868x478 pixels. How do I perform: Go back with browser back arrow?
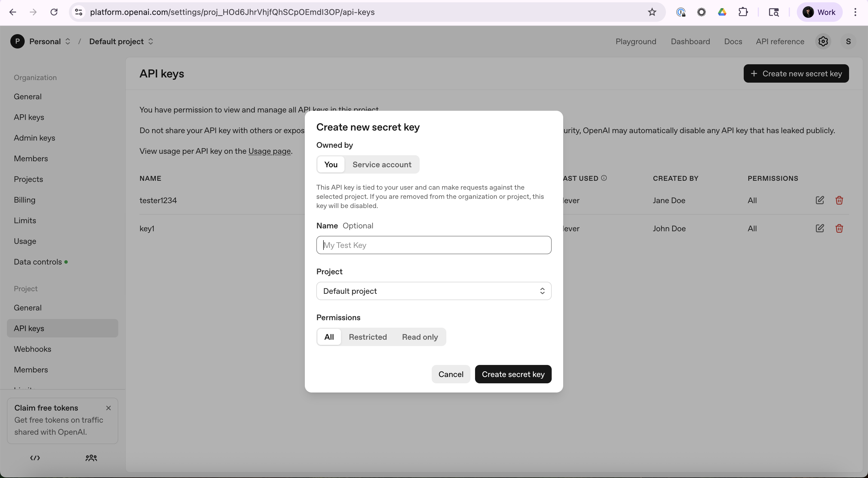click(x=13, y=12)
